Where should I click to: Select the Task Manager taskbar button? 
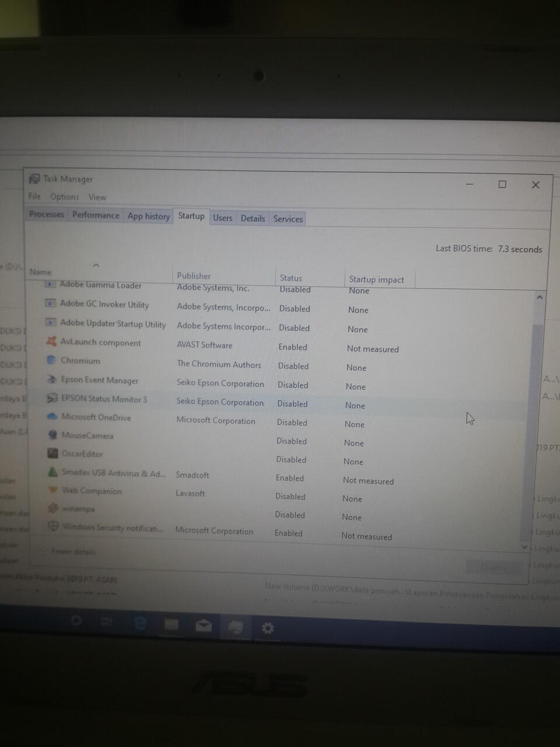236,627
